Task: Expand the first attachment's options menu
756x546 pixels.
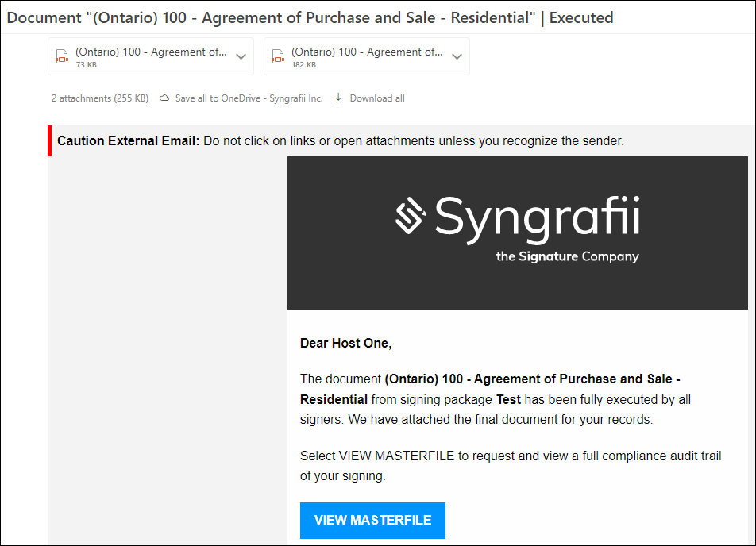Action: [x=240, y=56]
